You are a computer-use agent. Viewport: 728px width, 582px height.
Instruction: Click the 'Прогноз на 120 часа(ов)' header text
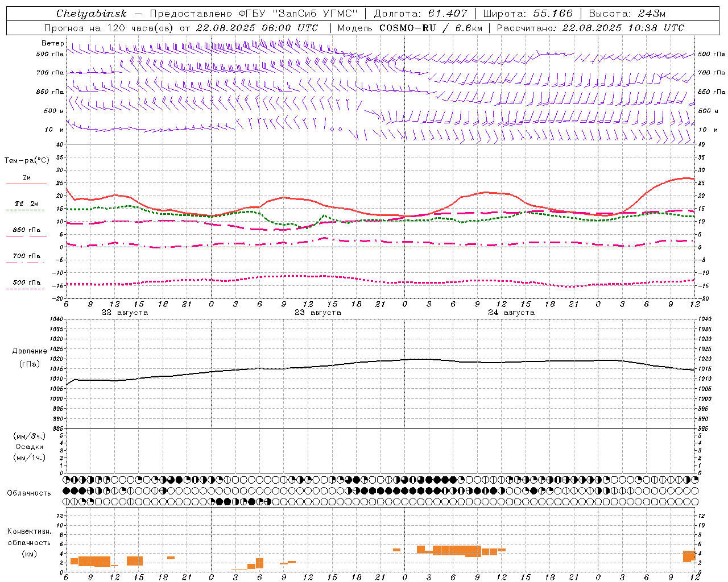click(110, 28)
